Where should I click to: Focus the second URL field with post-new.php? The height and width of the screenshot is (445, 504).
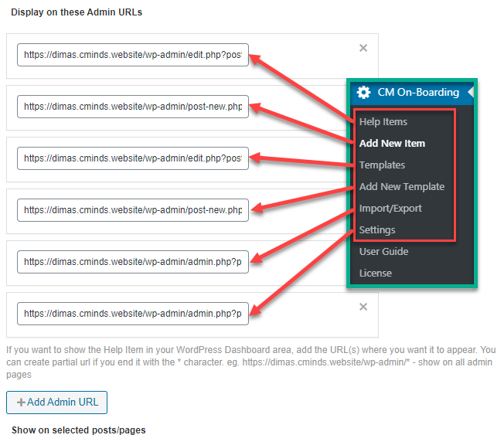pyautogui.click(x=133, y=107)
